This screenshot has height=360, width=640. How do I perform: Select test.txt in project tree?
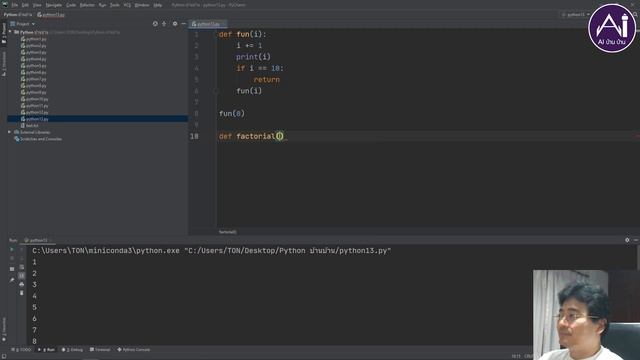(30, 126)
